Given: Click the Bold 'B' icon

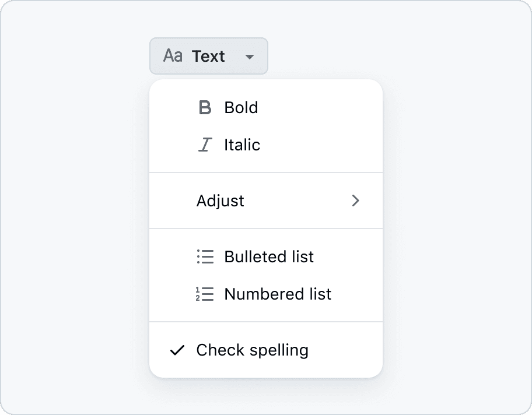Looking at the screenshot, I should [205, 108].
